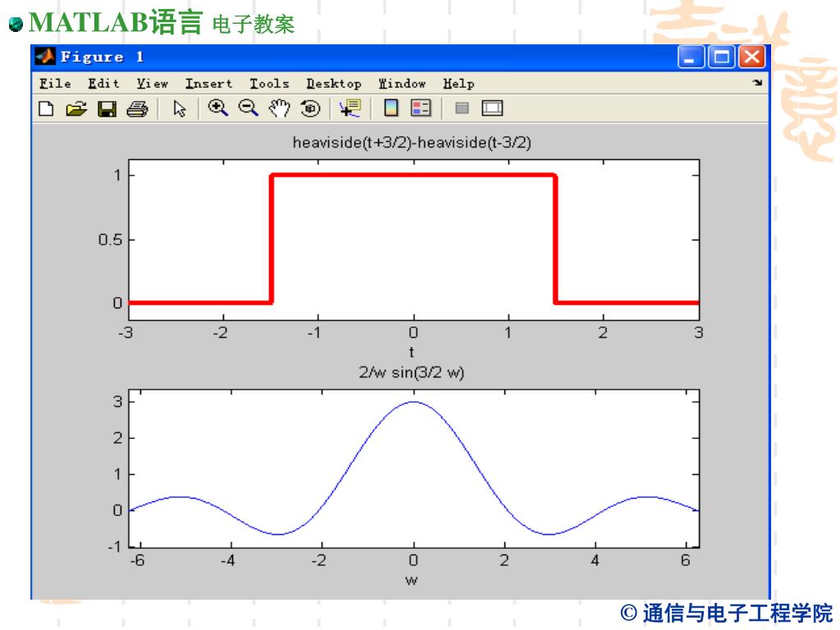
Task: Select the Edit Plot arrow tool
Action: tap(180, 109)
